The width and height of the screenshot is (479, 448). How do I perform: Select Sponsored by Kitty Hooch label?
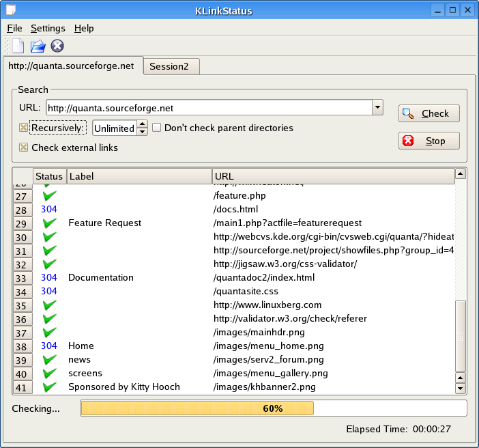124,387
